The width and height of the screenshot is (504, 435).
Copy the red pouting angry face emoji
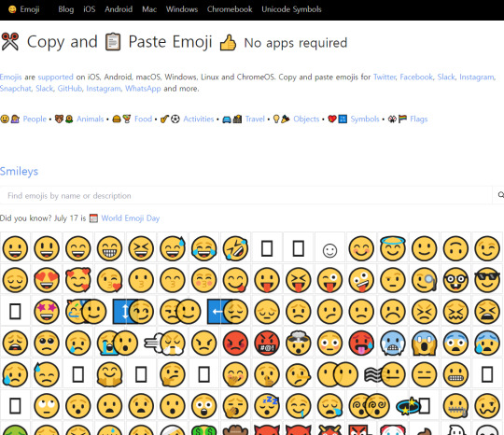pyautogui.click(x=235, y=343)
